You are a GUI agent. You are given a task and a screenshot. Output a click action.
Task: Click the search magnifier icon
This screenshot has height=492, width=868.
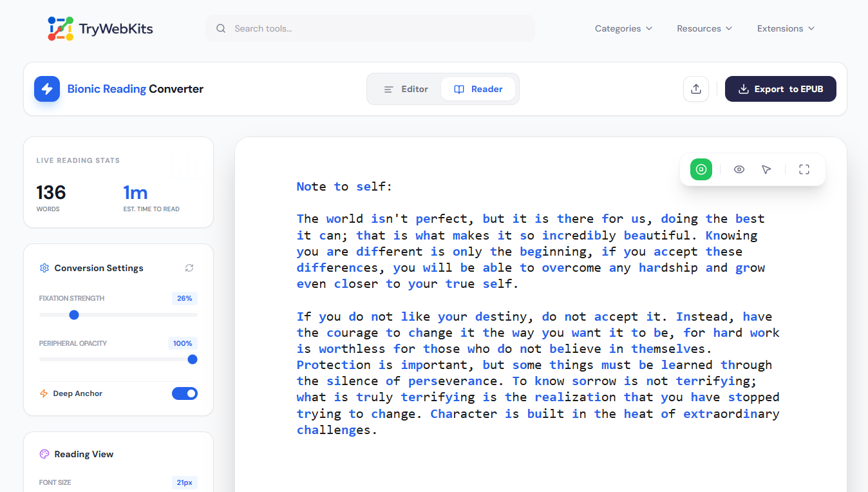coord(221,28)
